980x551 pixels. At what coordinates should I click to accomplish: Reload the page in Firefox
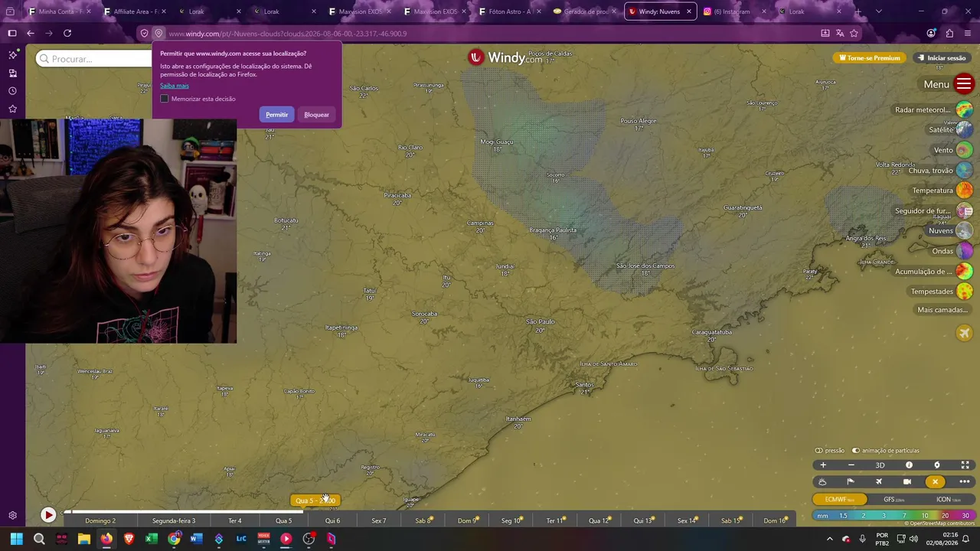click(x=67, y=34)
